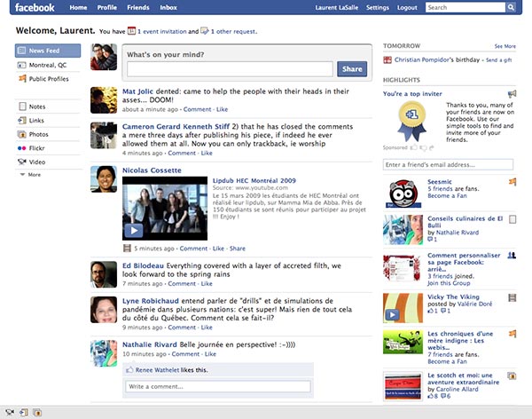Viewport: 532px width, 419px height.
Task: Click thumbs down on the sponsored ad
Action: tap(423, 147)
